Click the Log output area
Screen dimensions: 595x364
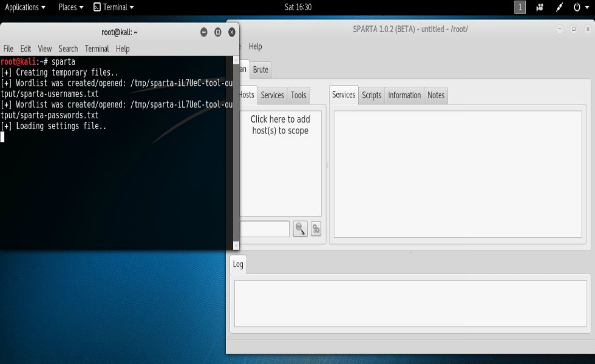[410, 303]
